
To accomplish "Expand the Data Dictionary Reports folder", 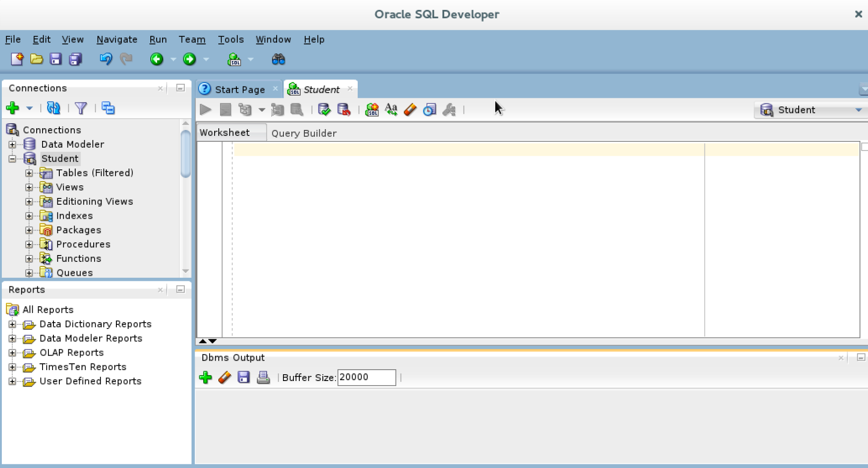I will pyautogui.click(x=12, y=324).
